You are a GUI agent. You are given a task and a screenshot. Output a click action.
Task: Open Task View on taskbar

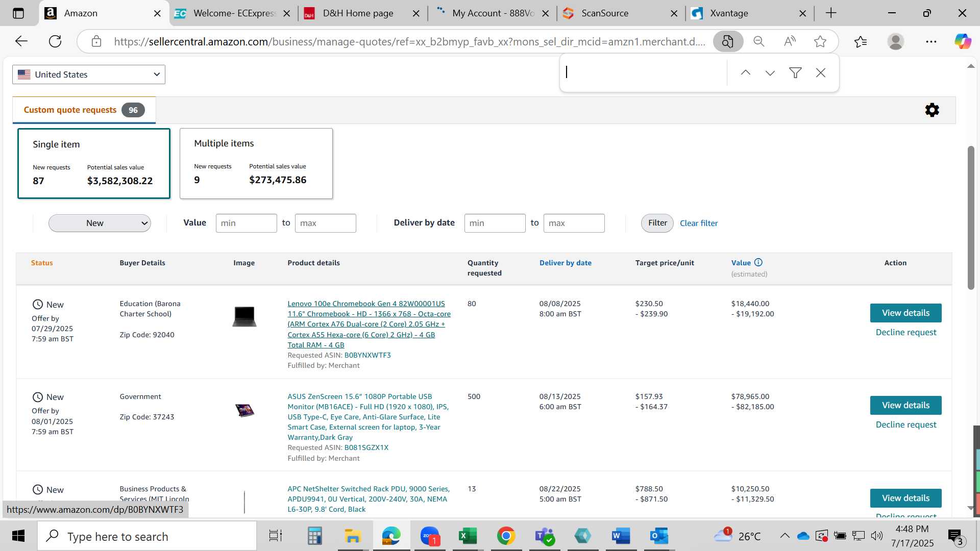[x=276, y=536]
